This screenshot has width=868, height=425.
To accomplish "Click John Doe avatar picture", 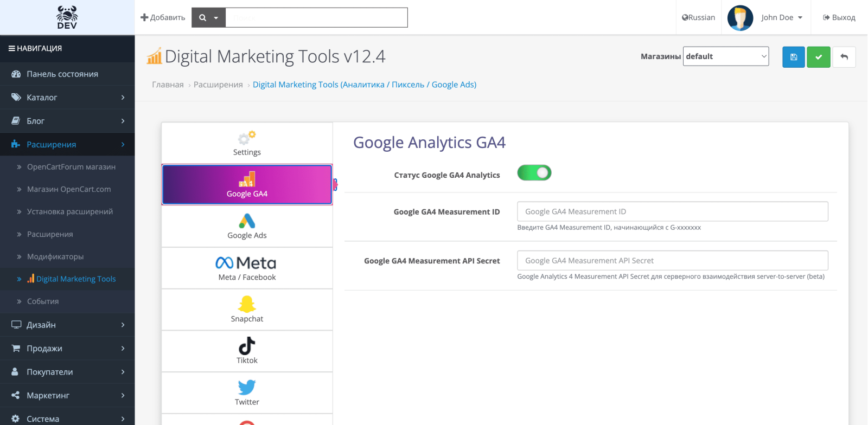I will coord(740,18).
